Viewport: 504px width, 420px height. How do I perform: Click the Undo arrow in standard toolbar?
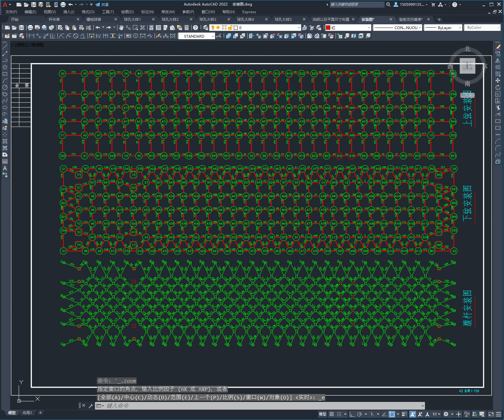tap(98, 28)
